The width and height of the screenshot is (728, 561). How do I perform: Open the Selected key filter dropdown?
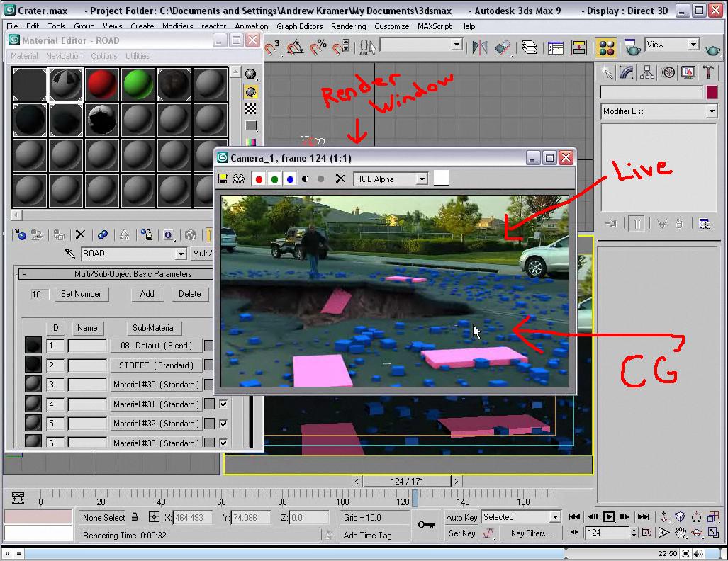[x=555, y=517]
